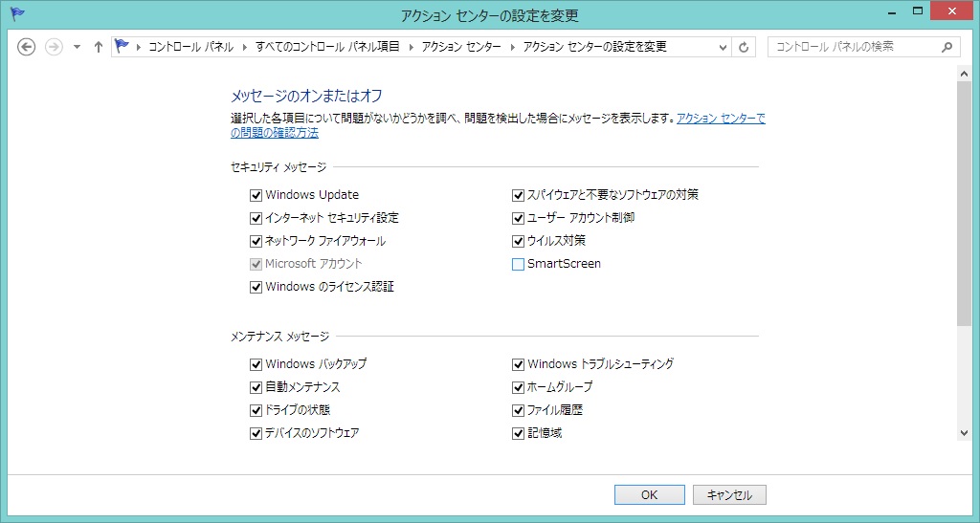Viewport: 980px width, 523px height.
Task: Toggle Windows のライセンス認証 checkbox
Action: coord(256,287)
